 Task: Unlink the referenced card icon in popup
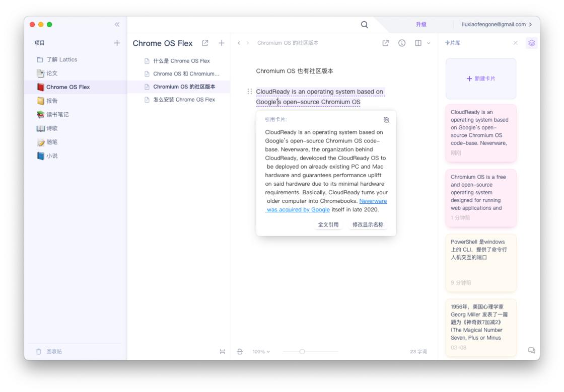click(386, 120)
